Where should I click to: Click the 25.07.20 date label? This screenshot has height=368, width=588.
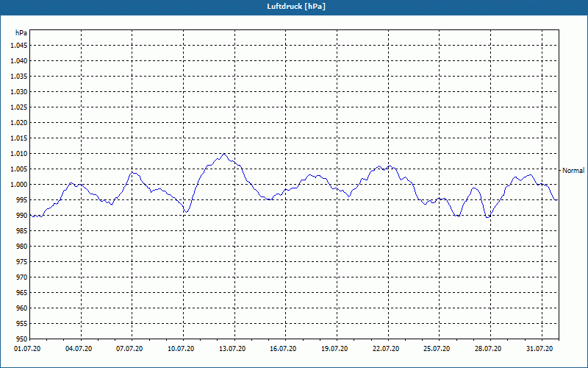point(437,349)
